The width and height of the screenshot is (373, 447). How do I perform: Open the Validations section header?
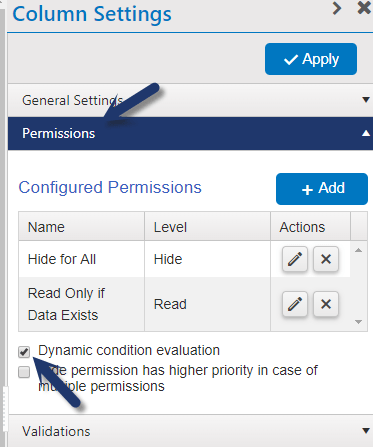(190, 431)
